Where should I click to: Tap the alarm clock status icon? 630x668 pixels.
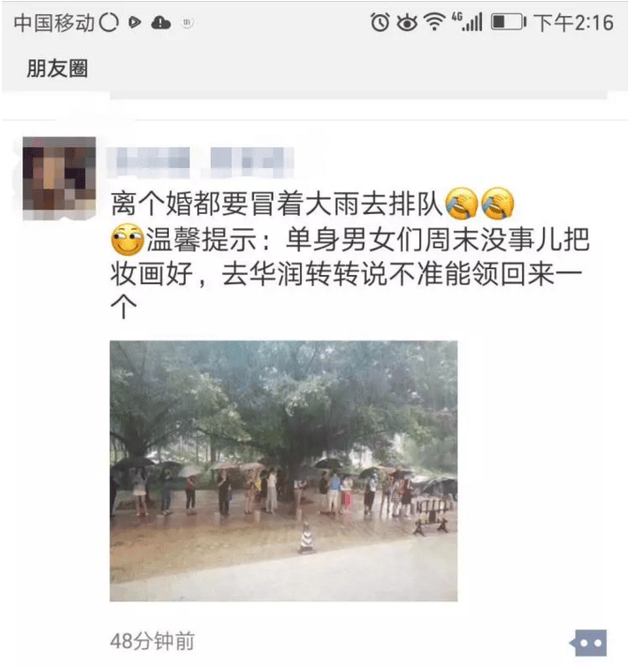point(380,22)
